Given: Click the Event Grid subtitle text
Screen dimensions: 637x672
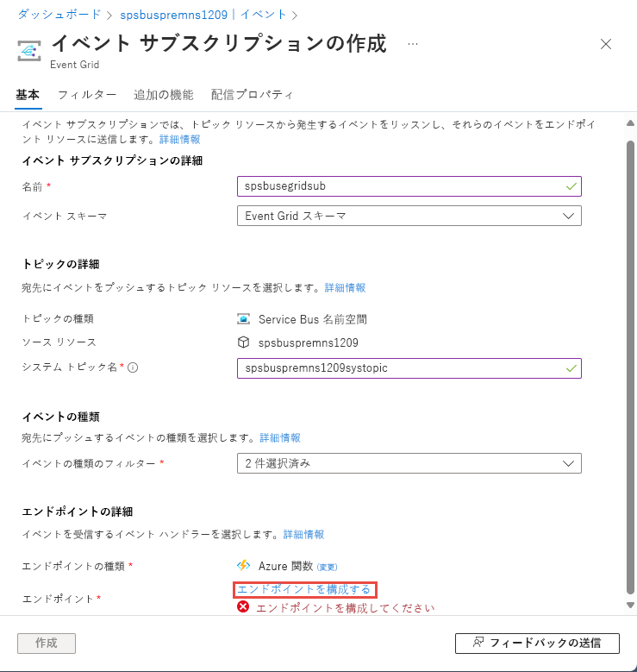Looking at the screenshot, I should point(74,65).
